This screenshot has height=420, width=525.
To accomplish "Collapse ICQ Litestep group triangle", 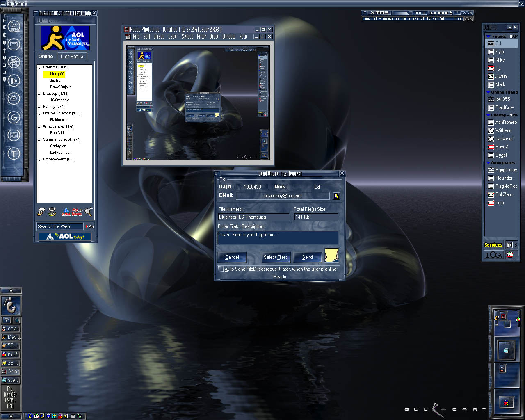I will [x=488, y=115].
